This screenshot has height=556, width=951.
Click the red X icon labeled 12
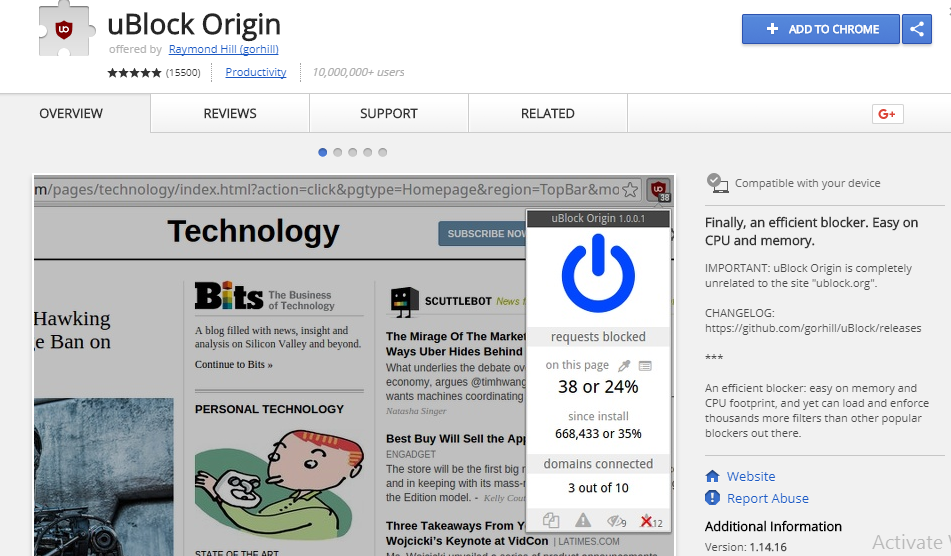651,521
